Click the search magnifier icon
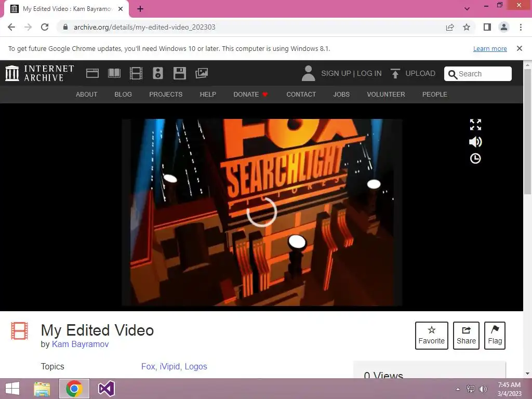This screenshot has width=532, height=399. click(453, 74)
